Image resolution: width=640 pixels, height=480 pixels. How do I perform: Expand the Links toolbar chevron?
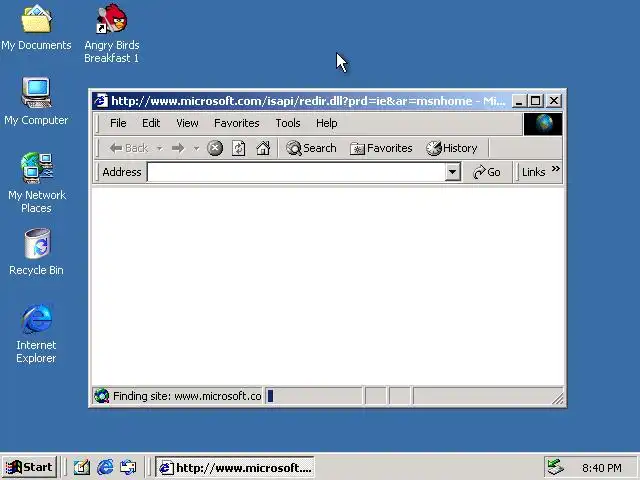pyautogui.click(x=556, y=169)
